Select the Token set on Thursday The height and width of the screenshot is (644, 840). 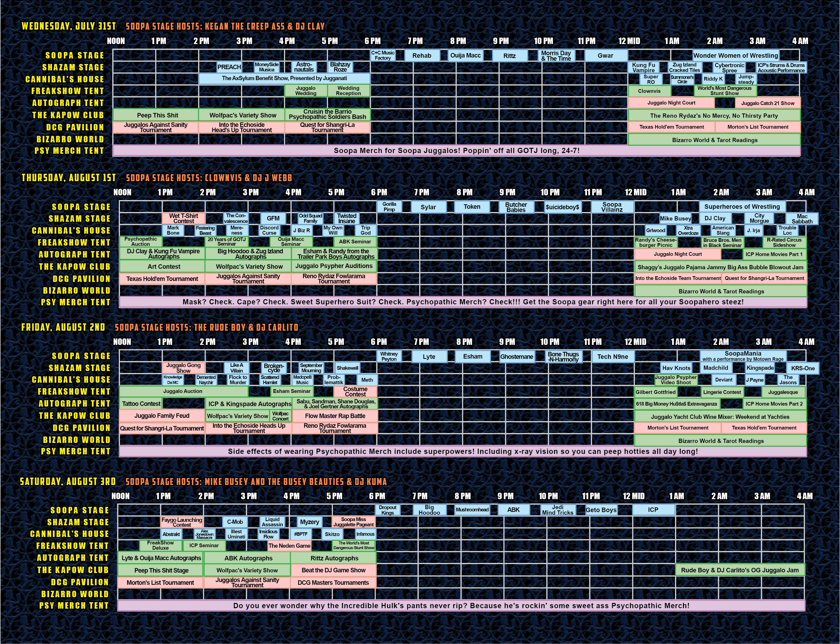click(x=472, y=207)
